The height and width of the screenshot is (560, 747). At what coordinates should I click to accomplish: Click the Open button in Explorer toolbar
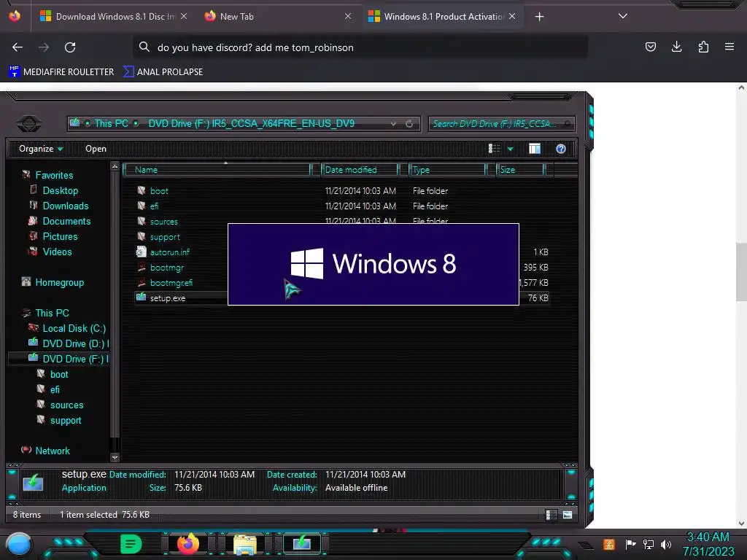(96, 149)
